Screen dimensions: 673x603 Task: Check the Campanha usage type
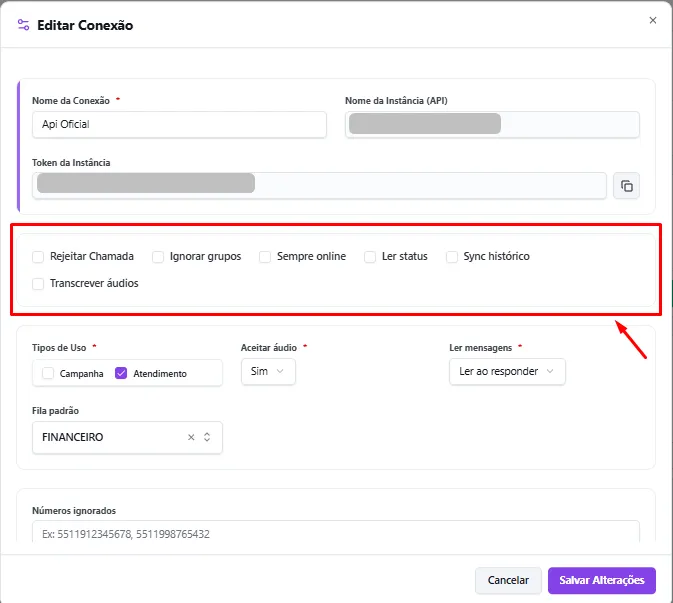click(48, 373)
